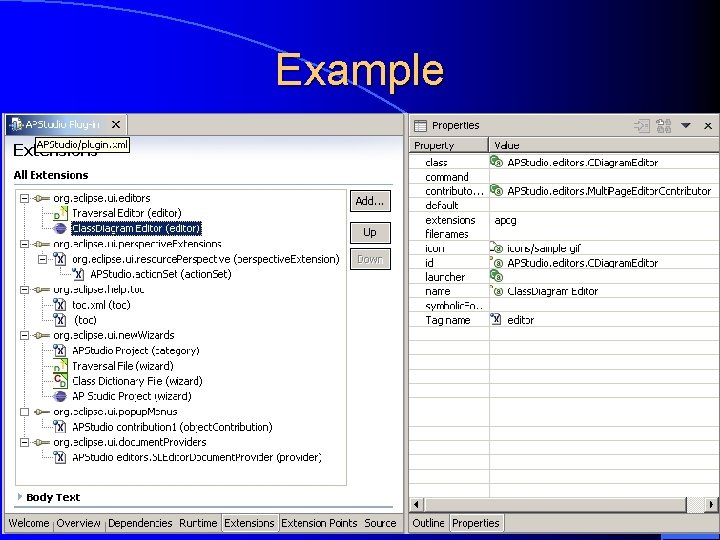
Task: Click the extension point icon beside org.eclipse.ui.editors
Action: pos(42,198)
